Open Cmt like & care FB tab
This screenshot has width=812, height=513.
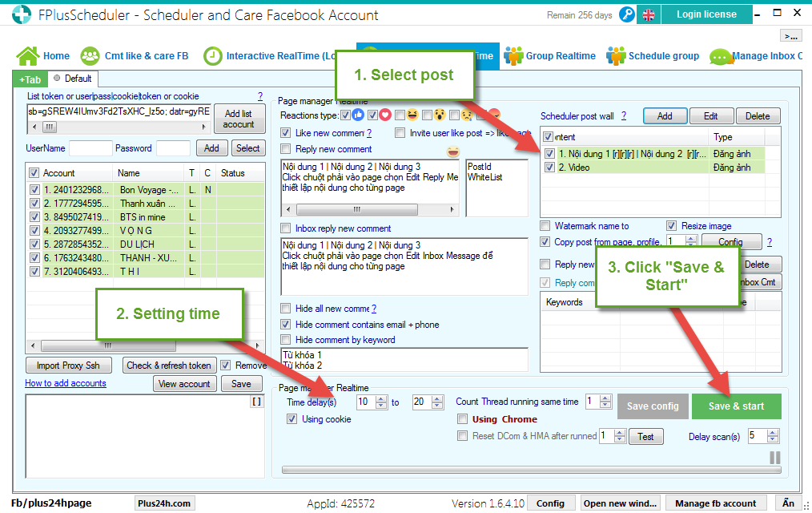[135, 56]
